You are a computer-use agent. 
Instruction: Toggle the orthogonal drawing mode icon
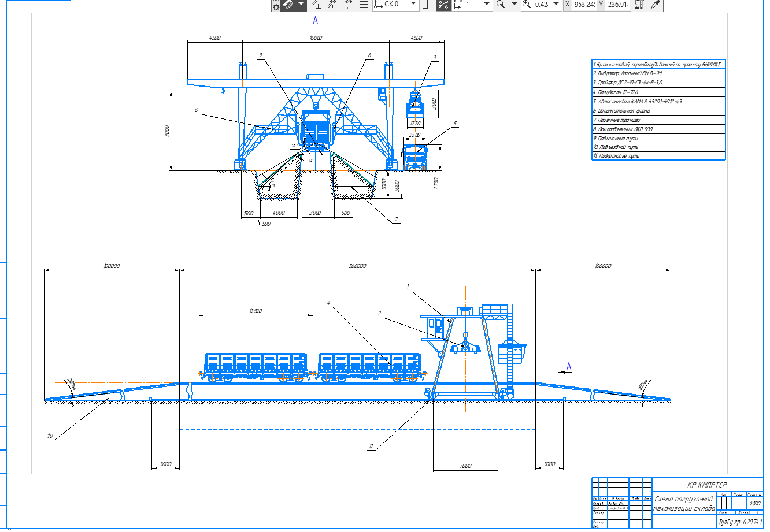(426, 5)
